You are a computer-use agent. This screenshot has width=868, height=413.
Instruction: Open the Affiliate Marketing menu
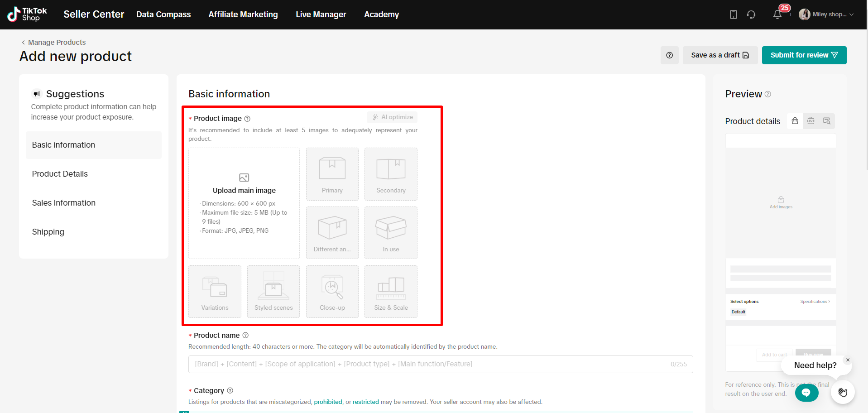click(x=243, y=14)
